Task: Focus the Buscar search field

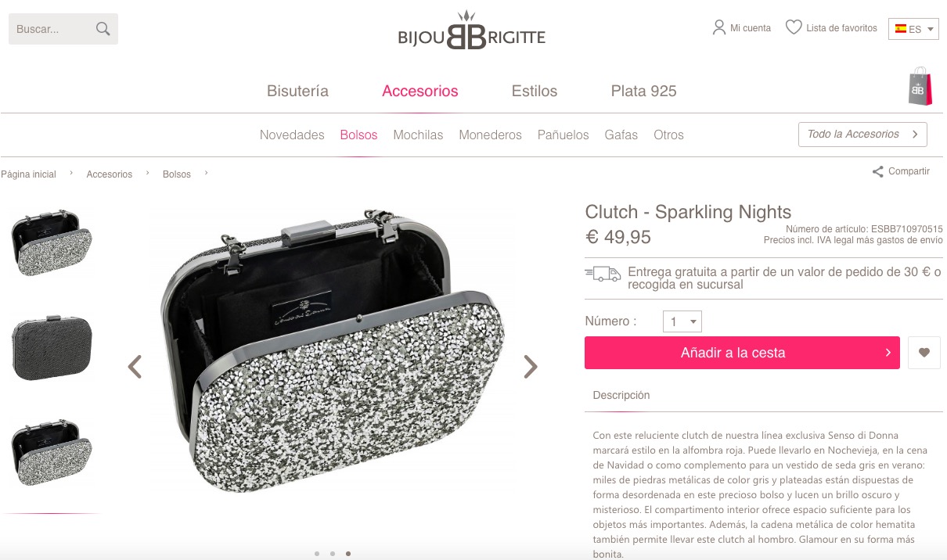Action: (x=52, y=29)
